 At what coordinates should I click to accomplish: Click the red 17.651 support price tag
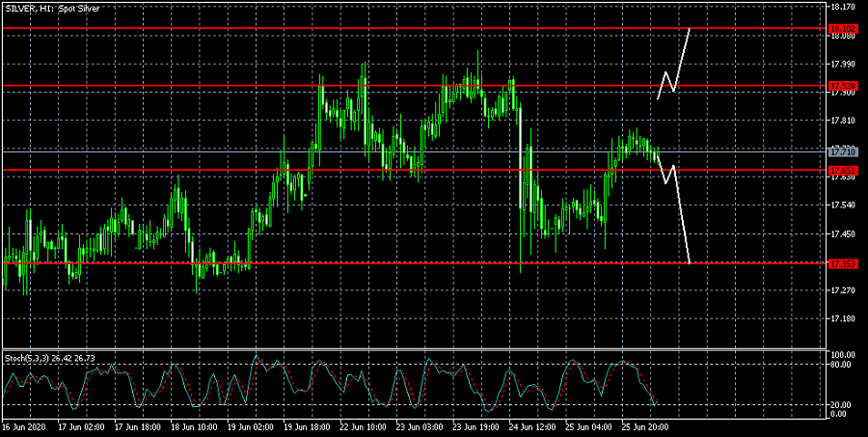(x=843, y=170)
